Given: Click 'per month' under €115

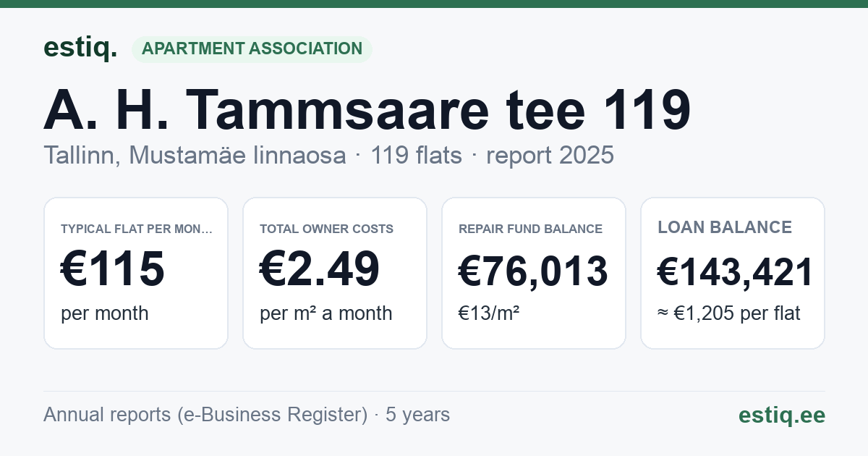Looking at the screenshot, I should coord(105,313).
